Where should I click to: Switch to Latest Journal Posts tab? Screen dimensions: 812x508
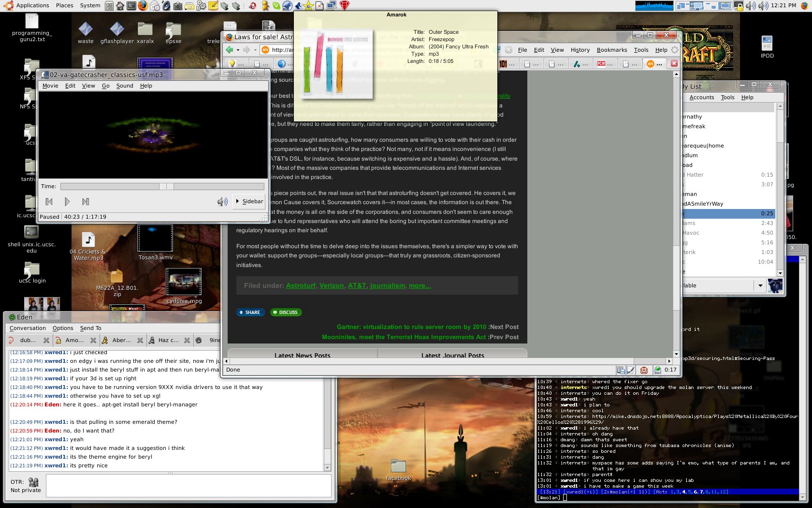(x=452, y=355)
